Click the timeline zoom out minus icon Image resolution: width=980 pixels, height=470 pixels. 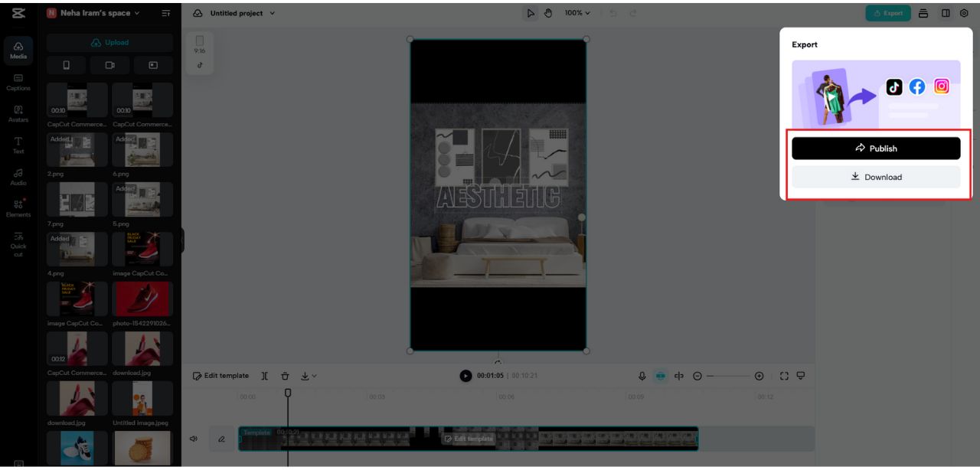tap(697, 376)
